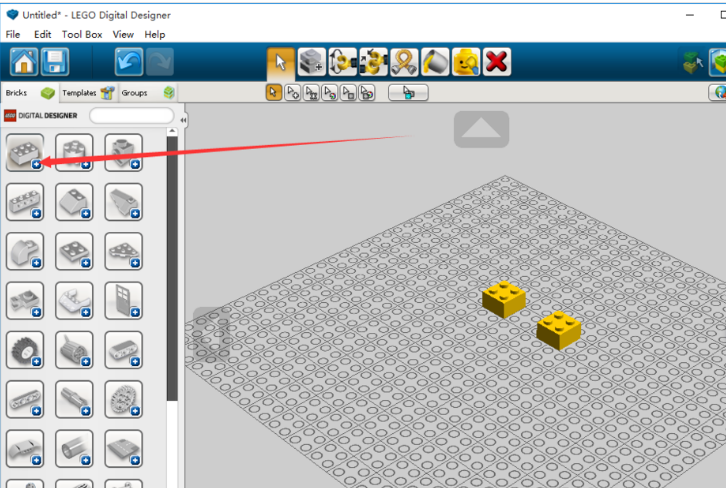
Task: Activate the Hinge tool
Action: pos(343,62)
